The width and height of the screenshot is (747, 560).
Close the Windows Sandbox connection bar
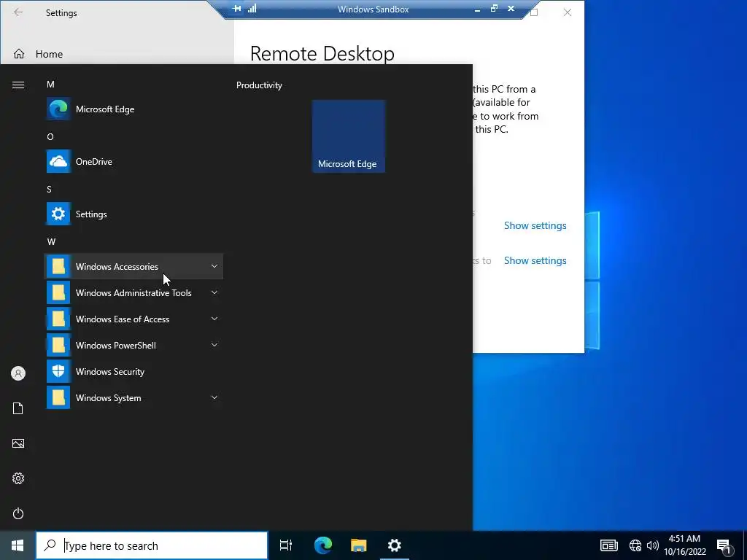pyautogui.click(x=511, y=9)
